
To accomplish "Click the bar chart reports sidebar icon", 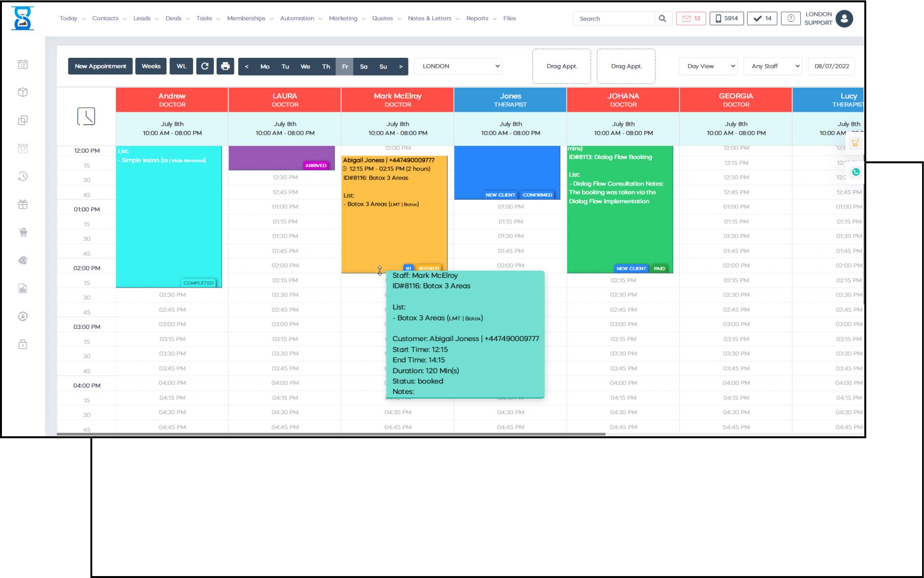I will tap(23, 289).
